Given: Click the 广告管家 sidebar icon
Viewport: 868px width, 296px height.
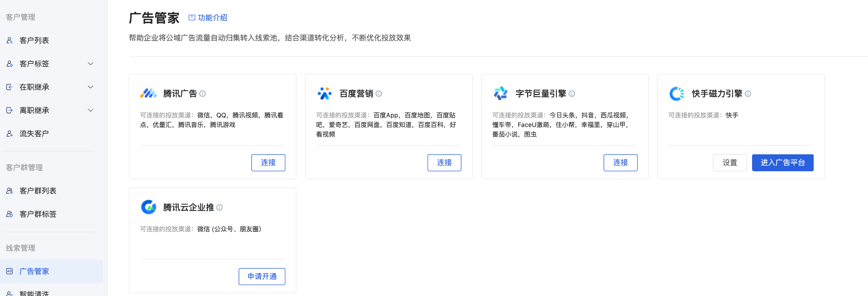Looking at the screenshot, I should [9, 271].
